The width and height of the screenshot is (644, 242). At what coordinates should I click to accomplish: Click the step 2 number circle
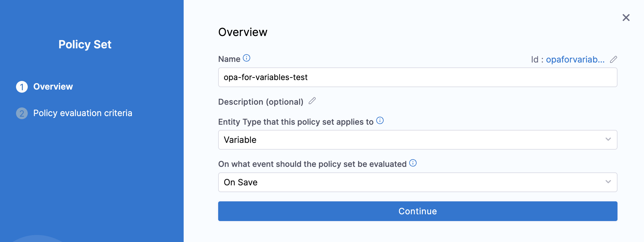pos(22,113)
